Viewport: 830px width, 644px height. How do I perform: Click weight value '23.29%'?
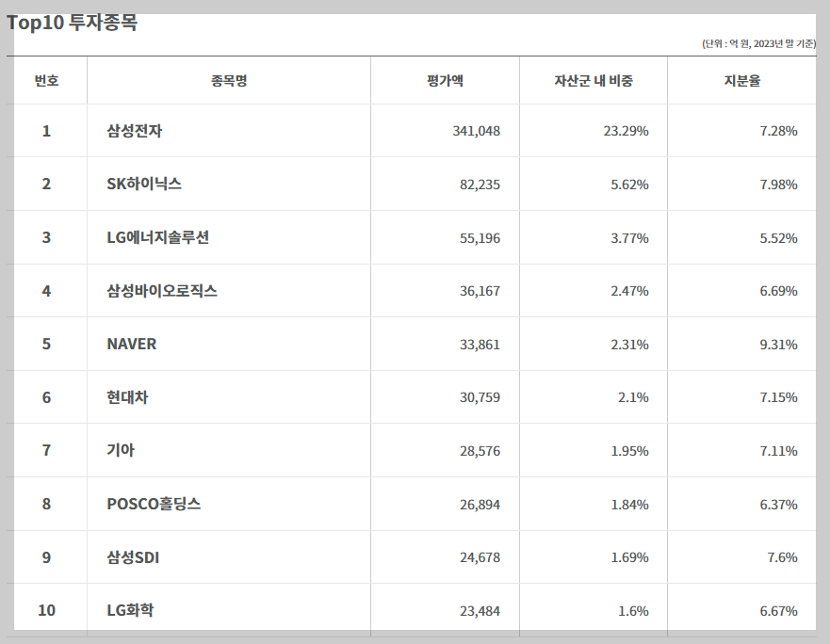(x=626, y=131)
